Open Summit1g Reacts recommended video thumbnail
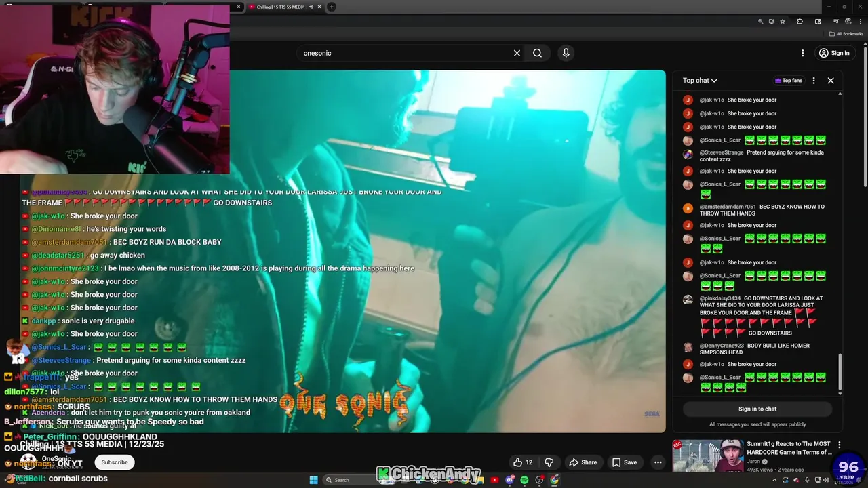The height and width of the screenshot is (488, 868). pos(707,456)
